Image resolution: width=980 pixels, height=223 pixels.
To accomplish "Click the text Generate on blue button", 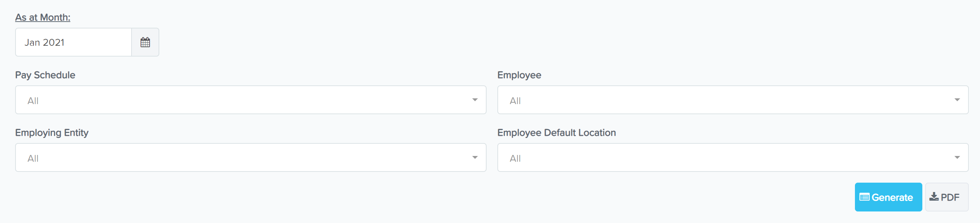I will pyautogui.click(x=892, y=197).
